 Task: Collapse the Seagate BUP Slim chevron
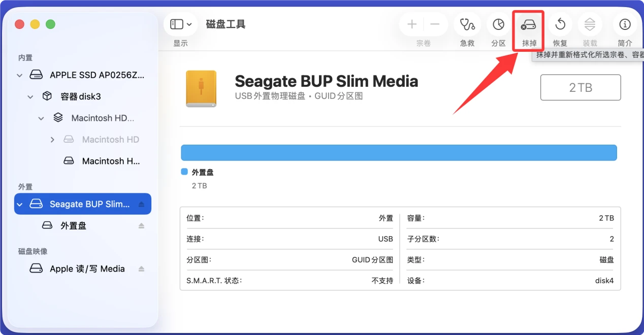pyautogui.click(x=19, y=205)
